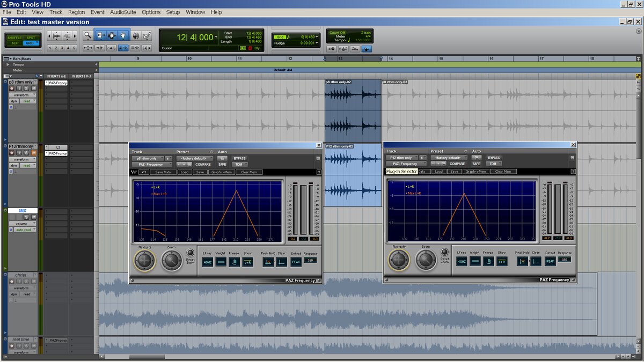644x362 pixels.
Task: Click Peak Hold icon in right PAZ plugin
Action: point(522,261)
